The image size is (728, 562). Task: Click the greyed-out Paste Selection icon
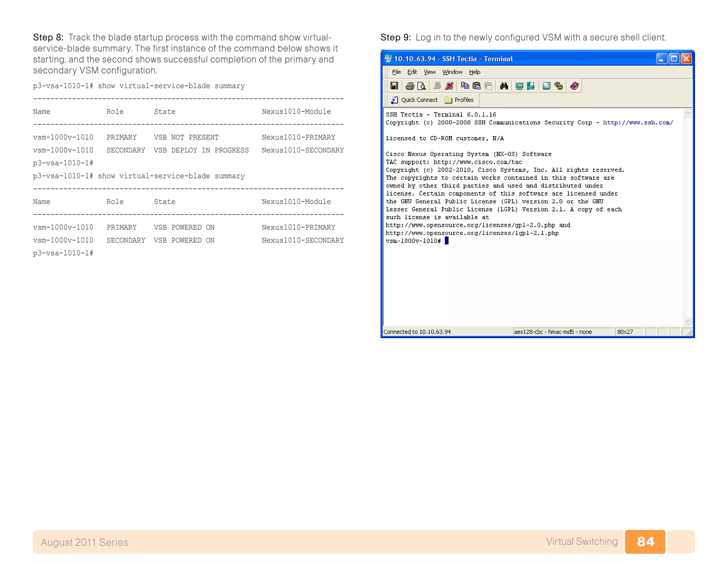tap(488, 86)
